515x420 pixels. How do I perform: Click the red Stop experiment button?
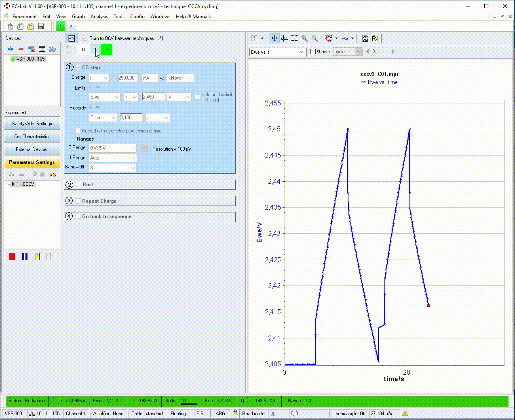click(12, 256)
